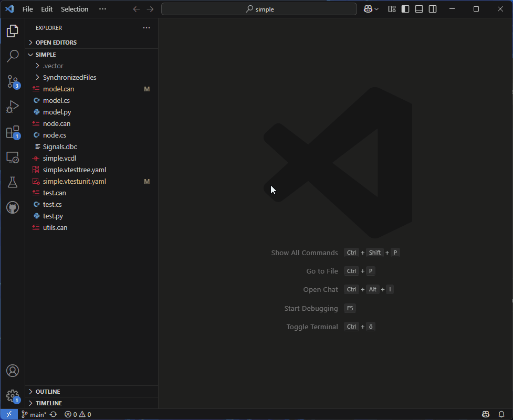Open the Selection menu
This screenshot has width=513, height=420.
click(x=75, y=9)
